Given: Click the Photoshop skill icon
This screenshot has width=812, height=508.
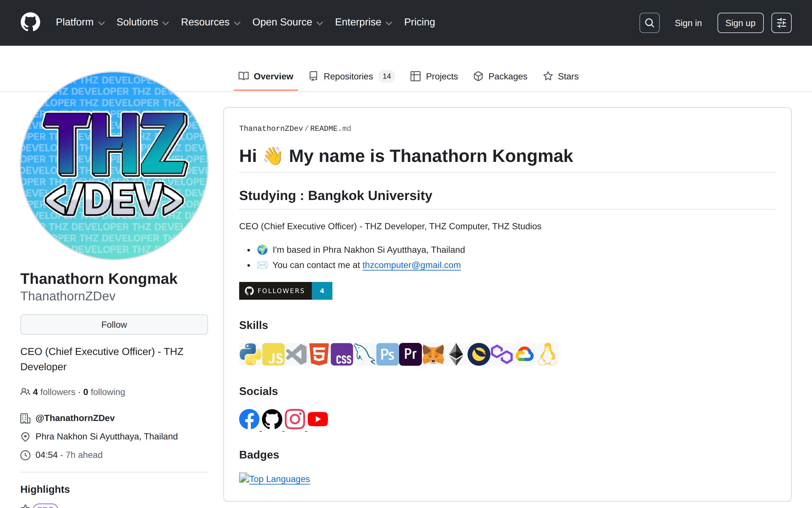Looking at the screenshot, I should (x=387, y=354).
